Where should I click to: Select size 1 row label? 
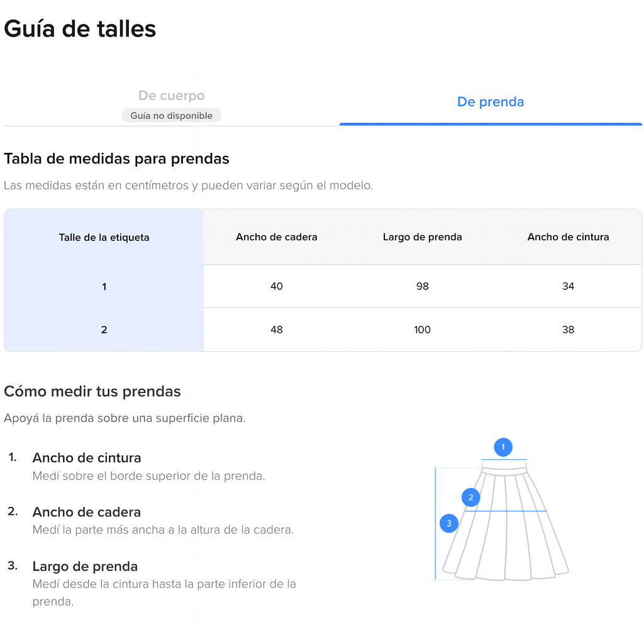[x=104, y=286]
